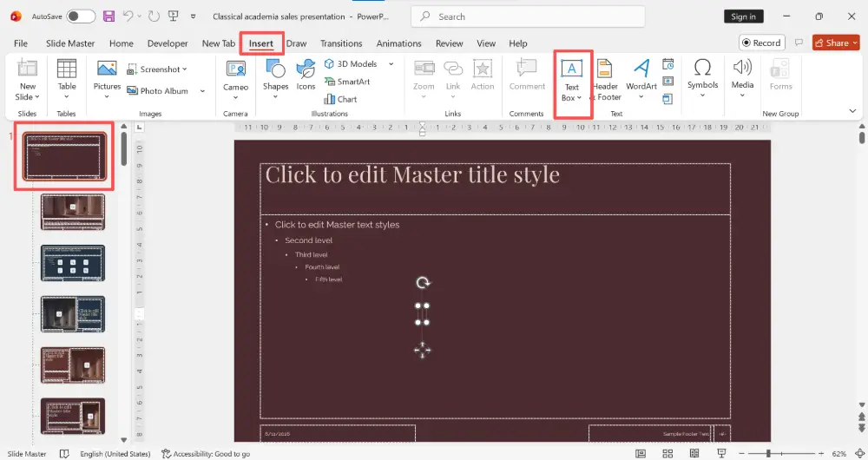Check Accessibility: Good to go status
Screen dimensions: 868x460
(x=206, y=453)
